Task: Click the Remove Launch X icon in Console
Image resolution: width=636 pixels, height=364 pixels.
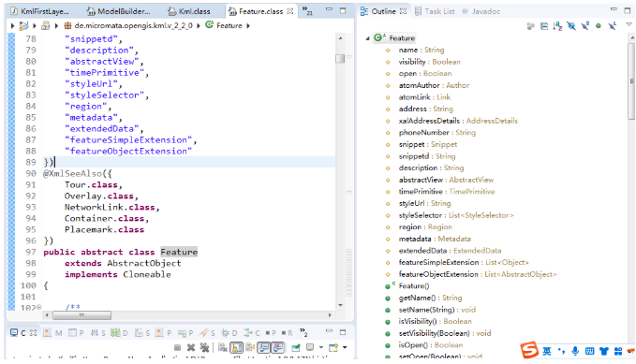Action: click(191, 347)
